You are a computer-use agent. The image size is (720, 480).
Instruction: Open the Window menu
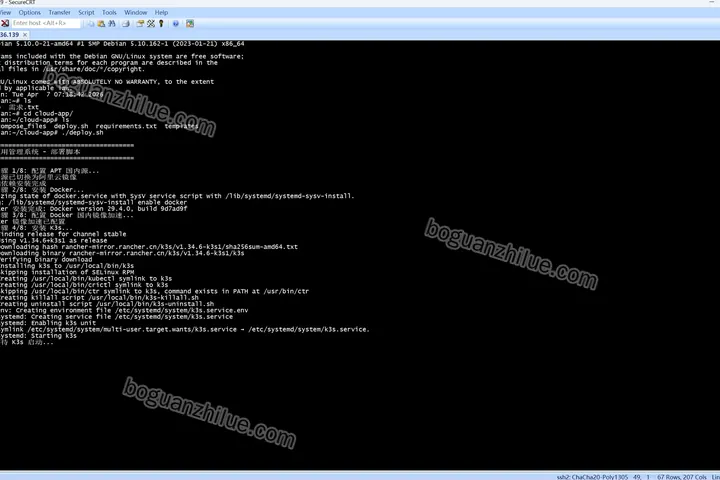click(135, 12)
